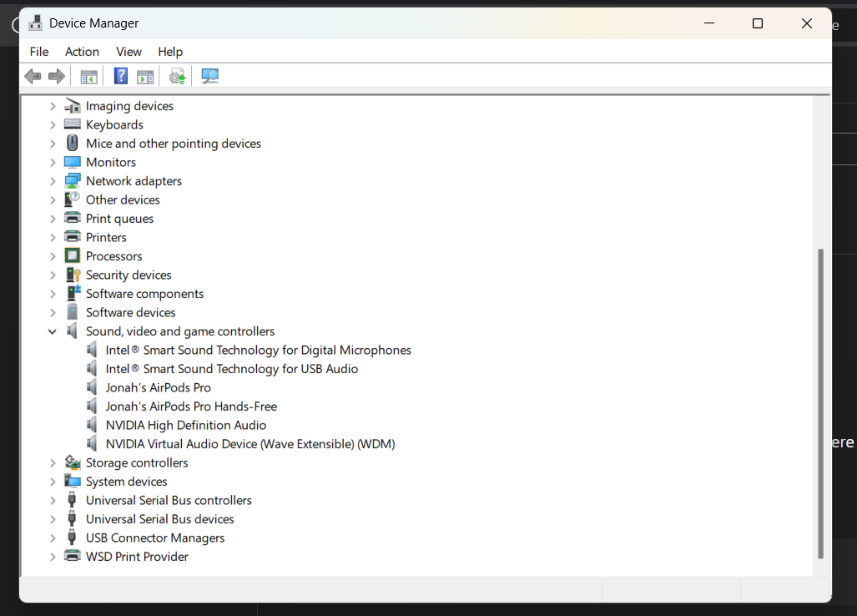Click the Update device driver toolbar icon
Viewport: 857px width, 616px height.
coord(177,76)
